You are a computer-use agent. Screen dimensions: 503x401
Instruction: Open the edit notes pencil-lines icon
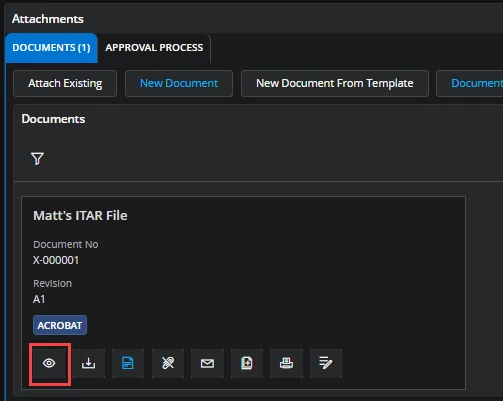(x=326, y=363)
